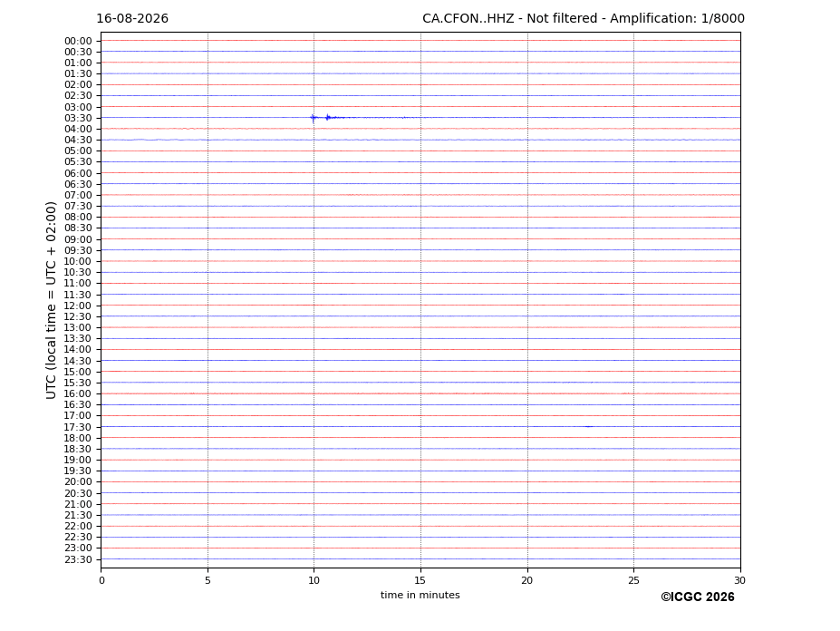Viewport: 840px width, 631px height.
Task: Click the x-axis tick label 25
Action: tap(633, 580)
